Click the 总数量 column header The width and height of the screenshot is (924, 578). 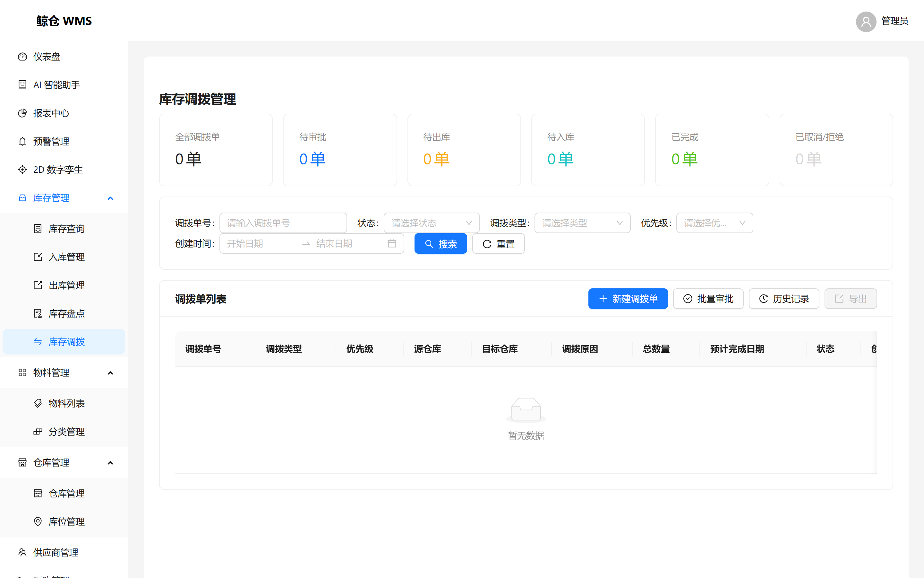(665, 349)
